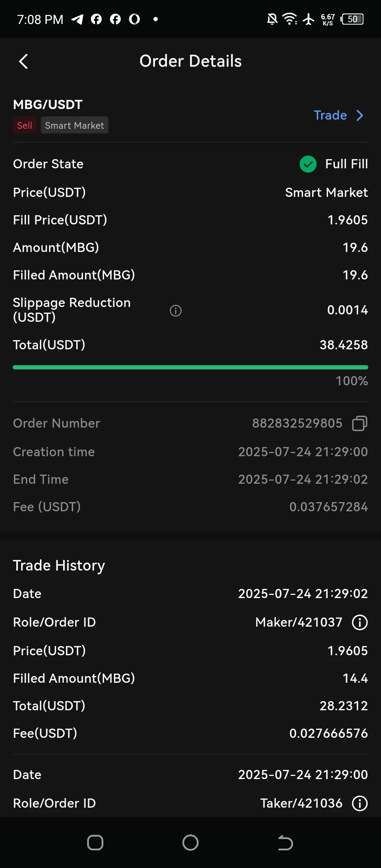This screenshot has height=868, width=381.
Task: Tap the Telegram notification icon in status bar
Action: (78, 19)
